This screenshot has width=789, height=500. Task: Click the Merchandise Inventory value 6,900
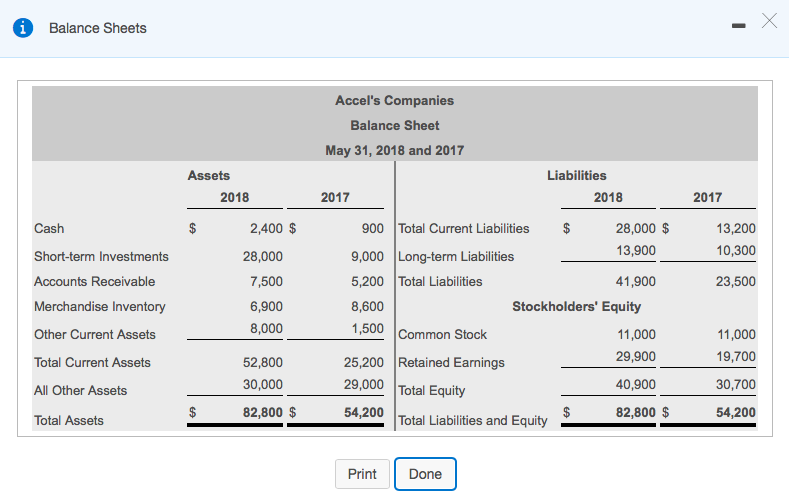(266, 307)
